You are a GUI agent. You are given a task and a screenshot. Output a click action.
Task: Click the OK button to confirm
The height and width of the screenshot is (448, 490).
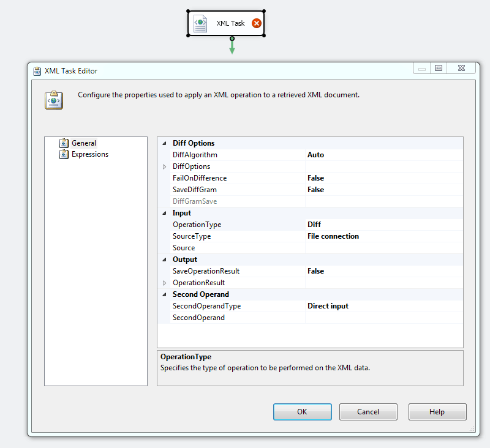point(302,411)
